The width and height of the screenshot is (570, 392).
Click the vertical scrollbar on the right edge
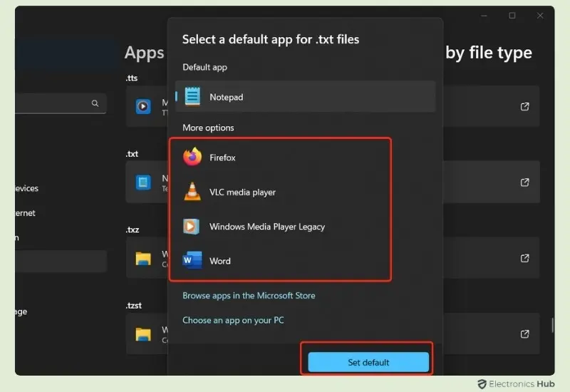[552, 326]
